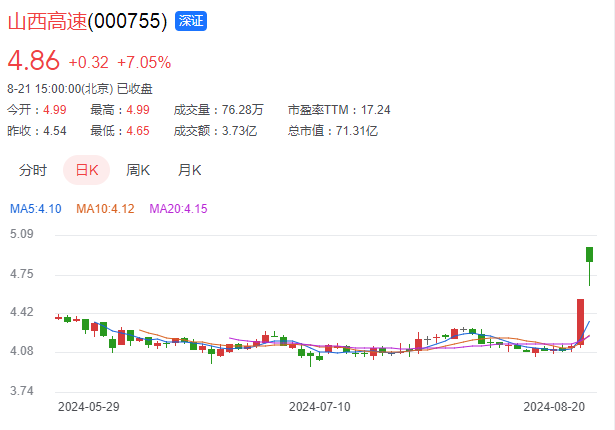Click the +7.05% percent change
The width and height of the screenshot is (615, 430).
(x=144, y=62)
